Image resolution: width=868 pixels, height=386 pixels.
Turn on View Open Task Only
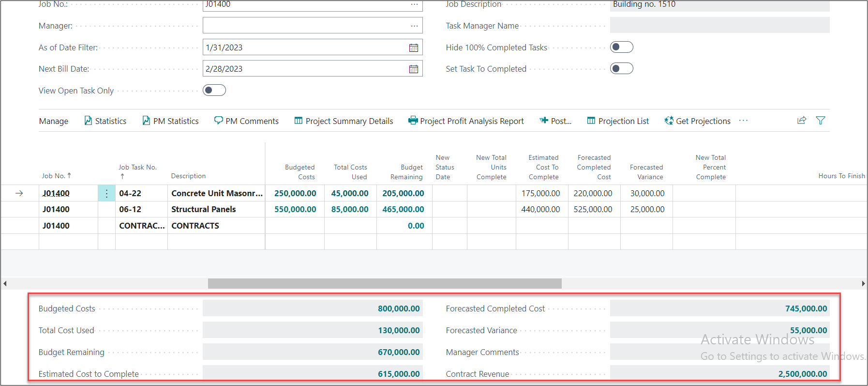[214, 90]
